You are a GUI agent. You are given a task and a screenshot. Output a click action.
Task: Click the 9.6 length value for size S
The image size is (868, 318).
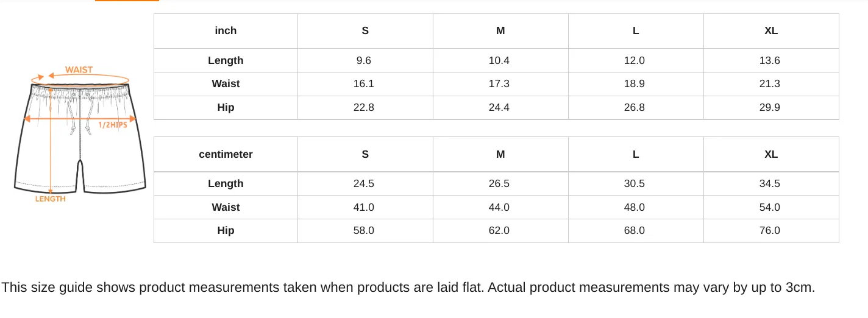[x=364, y=60]
